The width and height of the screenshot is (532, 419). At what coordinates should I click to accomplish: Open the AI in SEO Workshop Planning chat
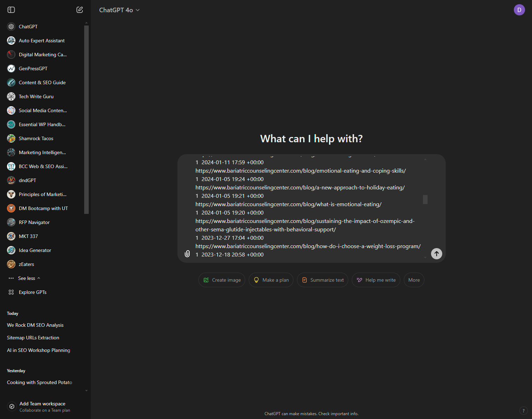coord(38,350)
